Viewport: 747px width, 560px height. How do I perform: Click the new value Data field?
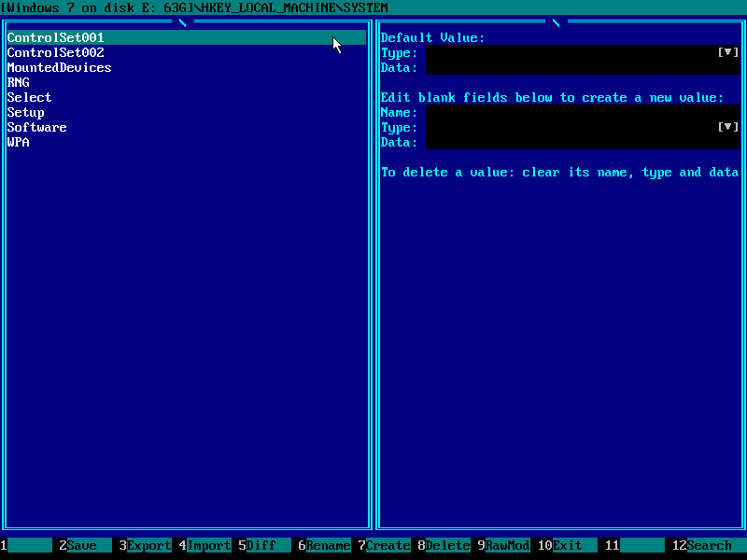(582, 142)
